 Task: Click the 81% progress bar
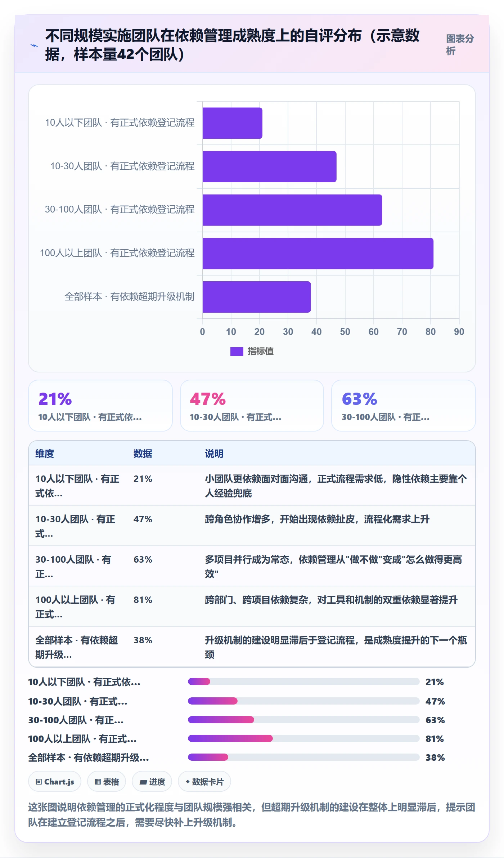click(304, 738)
